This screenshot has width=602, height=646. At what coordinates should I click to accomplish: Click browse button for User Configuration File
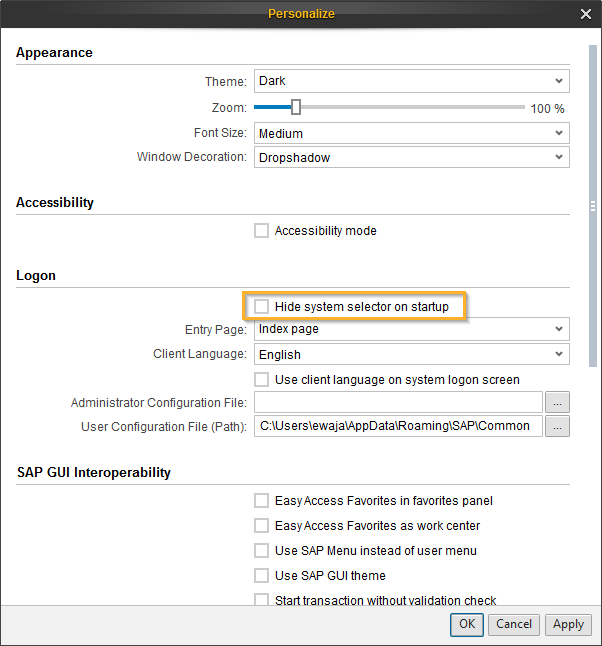click(x=557, y=426)
